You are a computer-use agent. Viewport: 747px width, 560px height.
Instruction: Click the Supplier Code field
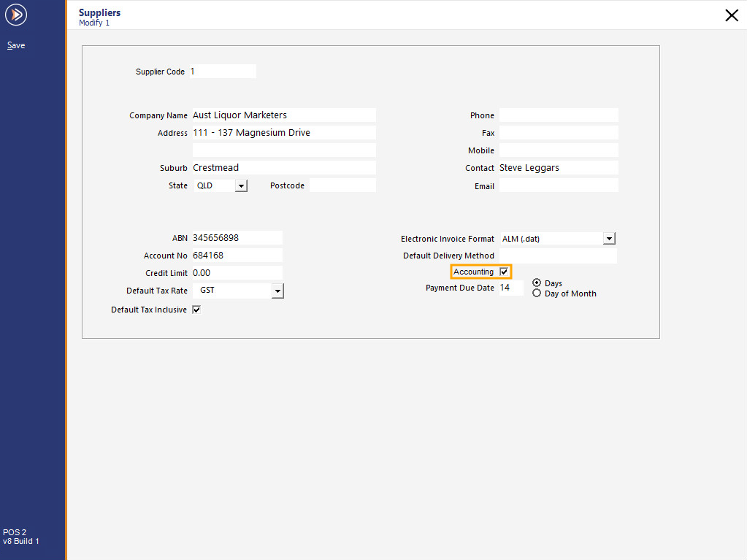223,71
